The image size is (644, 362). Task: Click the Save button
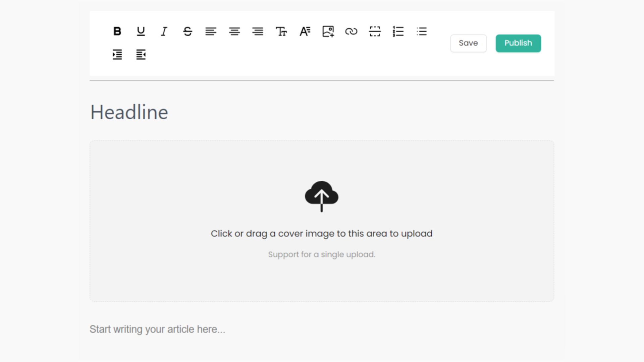[x=468, y=43]
